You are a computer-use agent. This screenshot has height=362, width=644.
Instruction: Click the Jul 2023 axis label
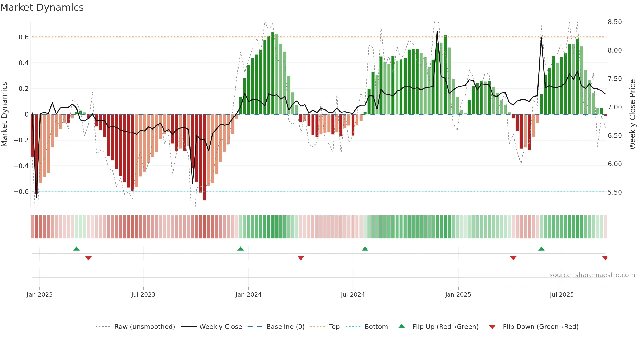[x=143, y=294]
